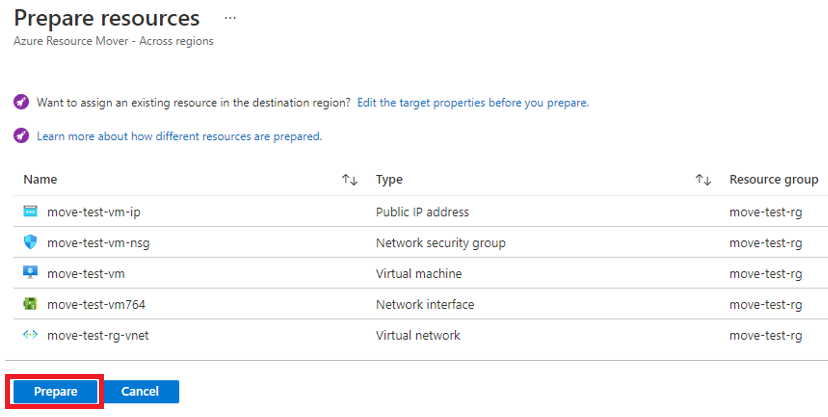Open the ellipsis menu beside Prepare resources
This screenshot has height=417, width=828.
[x=230, y=18]
